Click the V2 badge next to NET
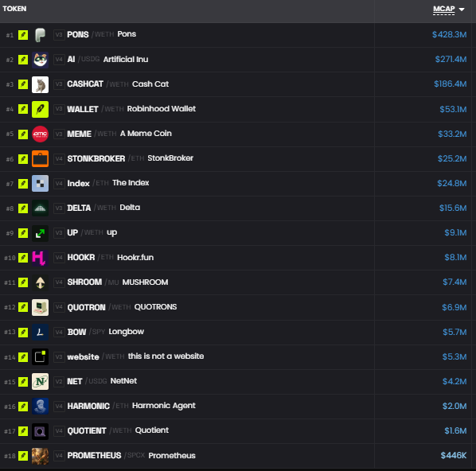The width and height of the screenshot is (476, 471). (x=59, y=381)
